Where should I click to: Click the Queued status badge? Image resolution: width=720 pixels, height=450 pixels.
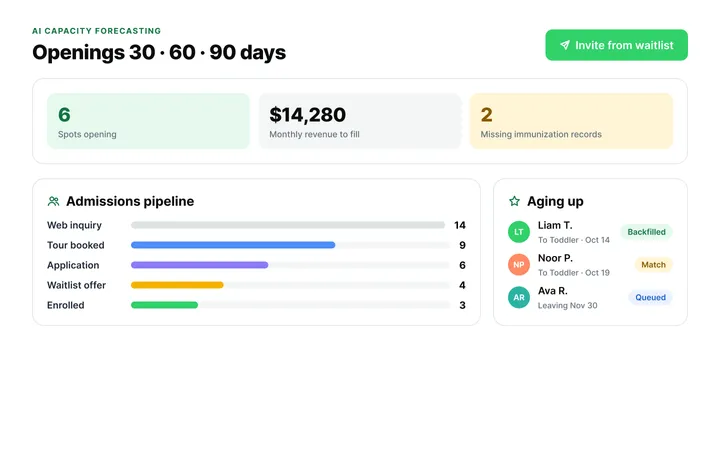[x=650, y=297]
